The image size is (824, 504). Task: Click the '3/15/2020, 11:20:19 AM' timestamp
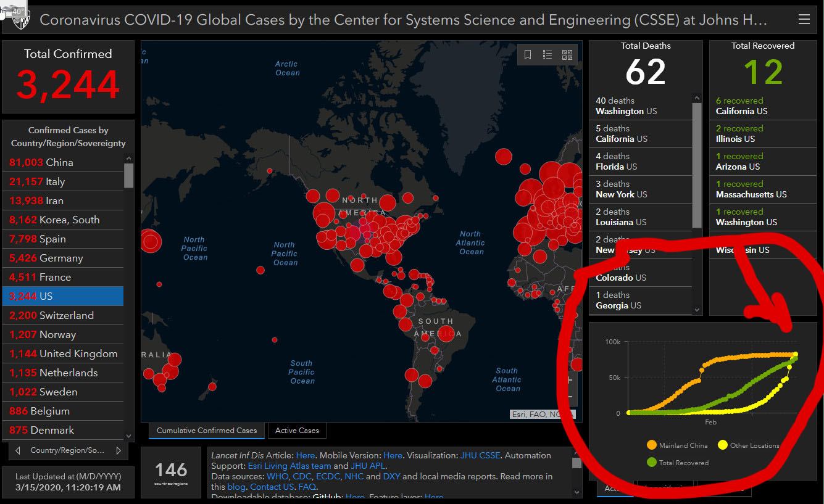point(68,488)
